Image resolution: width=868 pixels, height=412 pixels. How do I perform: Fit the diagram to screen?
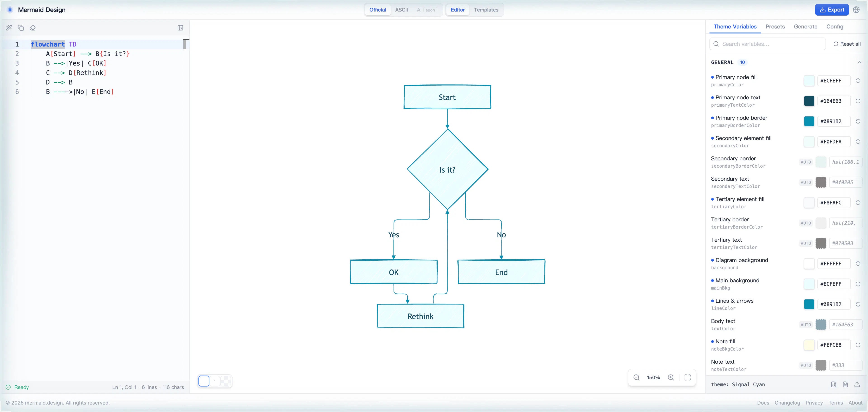(688, 377)
